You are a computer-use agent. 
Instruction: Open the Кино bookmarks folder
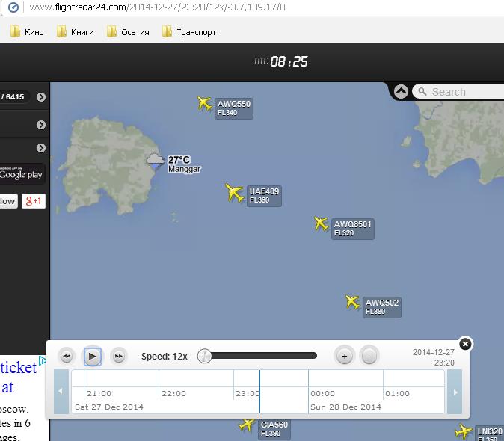pyautogui.click(x=27, y=32)
